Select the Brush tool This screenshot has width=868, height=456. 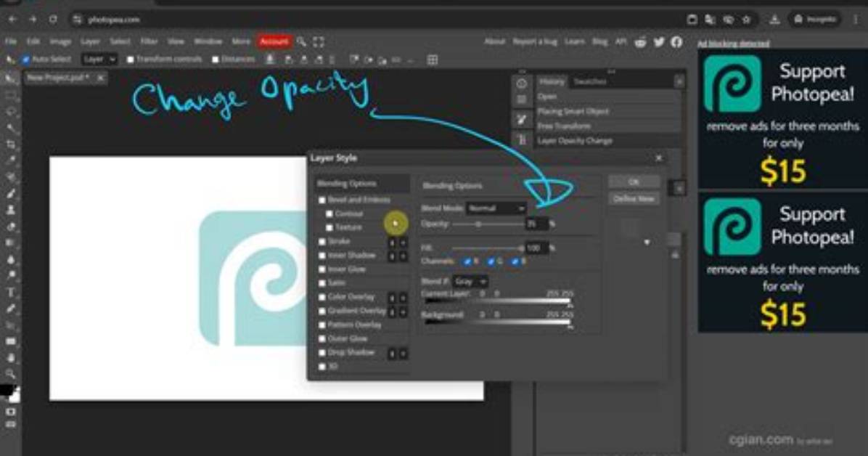click(x=10, y=193)
